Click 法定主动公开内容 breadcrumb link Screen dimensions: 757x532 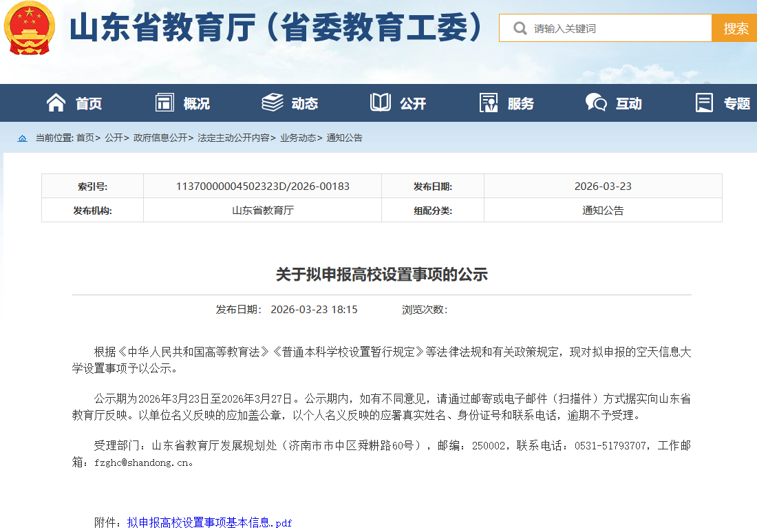click(233, 138)
